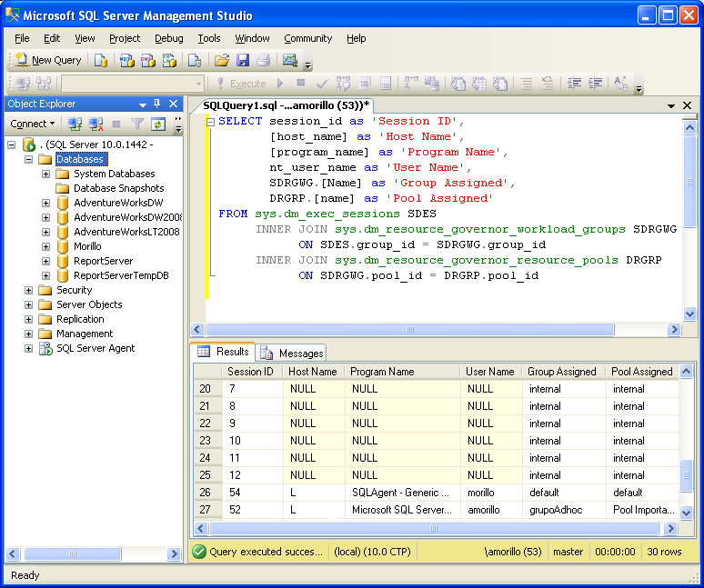Click the Session ID column header

pos(250,372)
